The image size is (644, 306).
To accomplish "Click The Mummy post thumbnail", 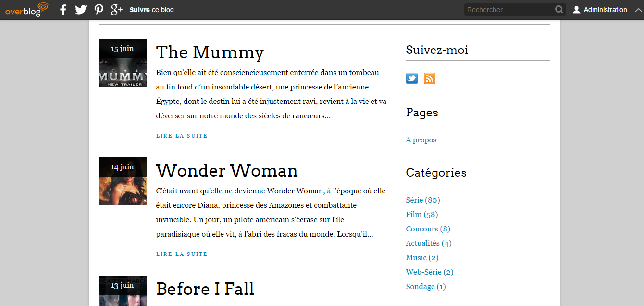I will (x=123, y=63).
